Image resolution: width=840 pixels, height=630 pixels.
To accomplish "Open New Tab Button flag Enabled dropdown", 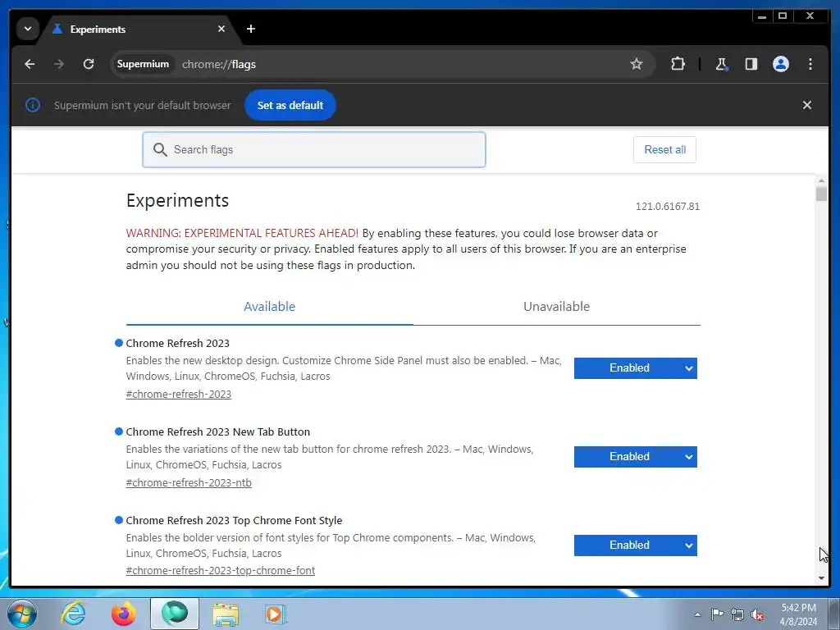I will [x=636, y=456].
